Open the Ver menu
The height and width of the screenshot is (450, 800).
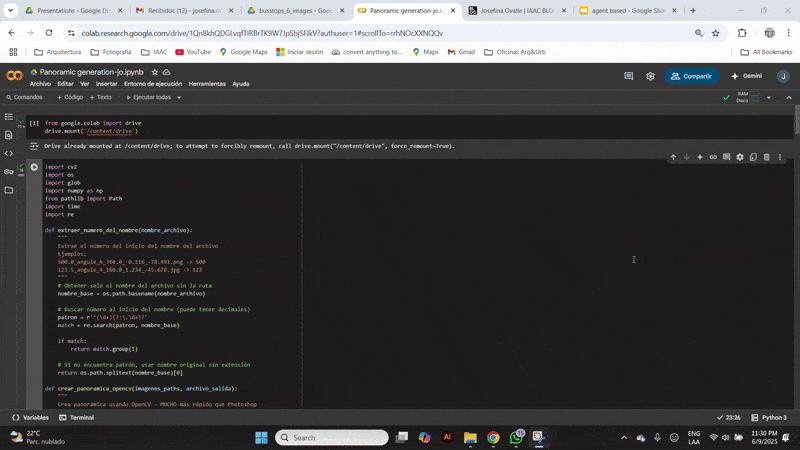coord(85,84)
